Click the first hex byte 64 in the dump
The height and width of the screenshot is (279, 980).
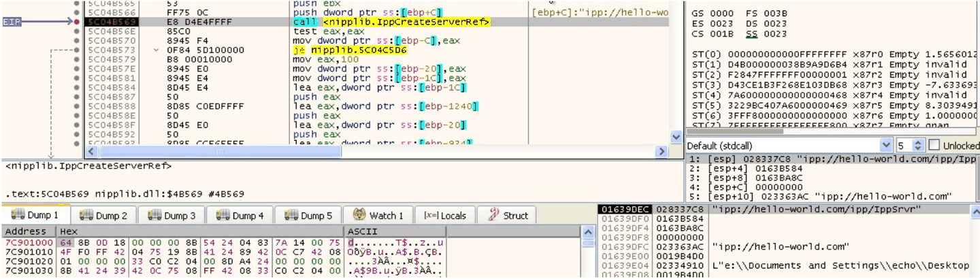(x=66, y=243)
